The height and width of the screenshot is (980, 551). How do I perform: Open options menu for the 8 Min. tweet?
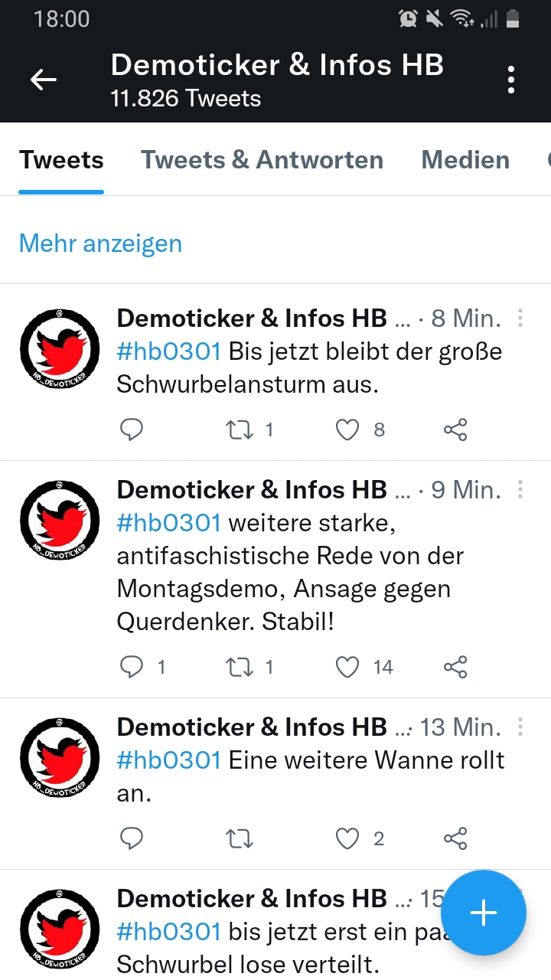tap(520, 318)
